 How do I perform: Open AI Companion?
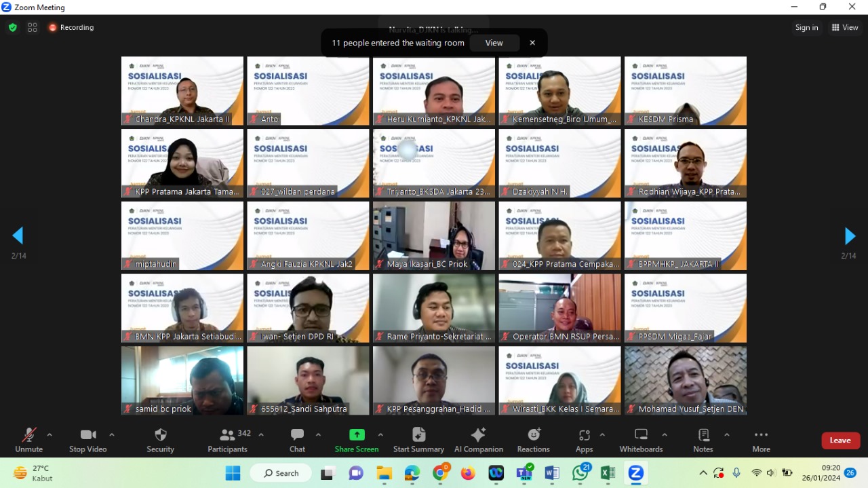tap(479, 440)
